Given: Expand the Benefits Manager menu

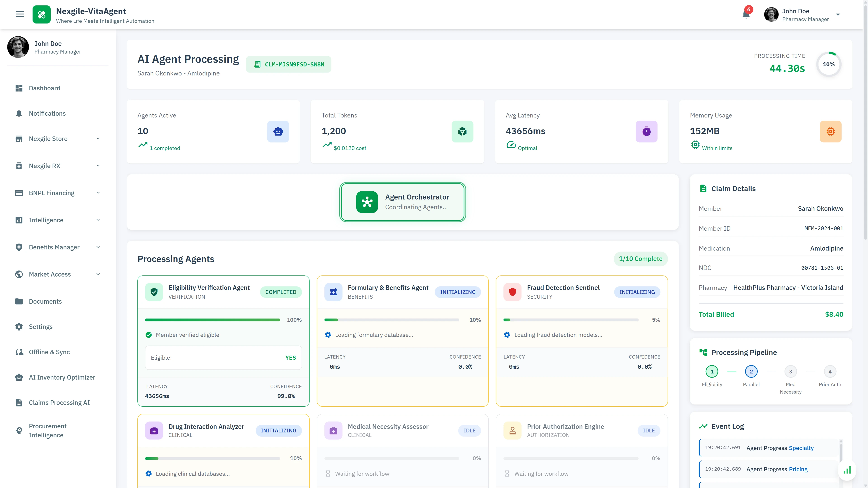Looking at the screenshot, I should coord(98,247).
